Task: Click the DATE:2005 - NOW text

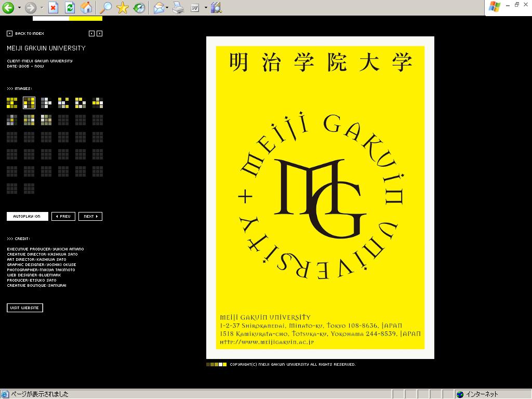Action: tap(25, 66)
